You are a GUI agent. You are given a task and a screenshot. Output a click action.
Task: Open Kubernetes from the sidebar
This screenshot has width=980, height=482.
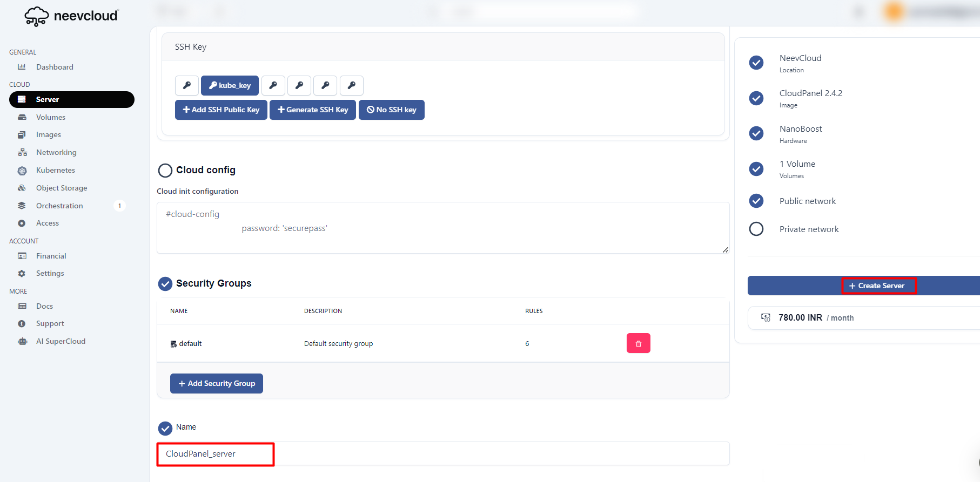pyautogui.click(x=55, y=170)
